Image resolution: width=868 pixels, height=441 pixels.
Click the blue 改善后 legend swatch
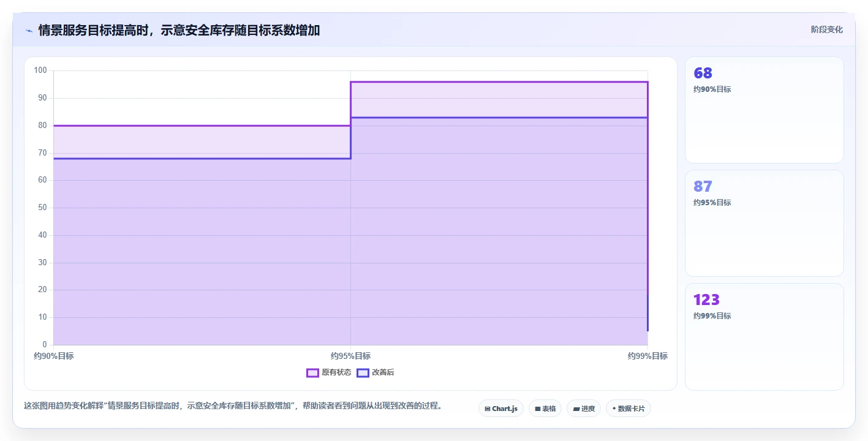pos(363,372)
